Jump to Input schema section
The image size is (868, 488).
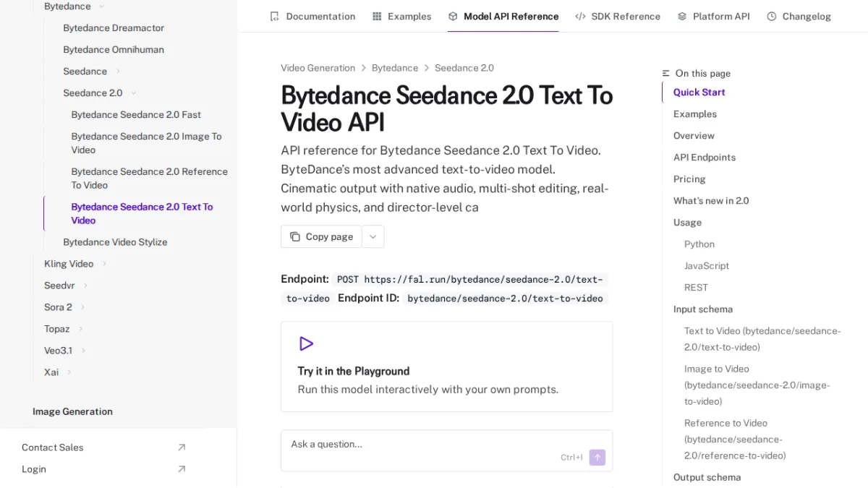[x=703, y=309]
